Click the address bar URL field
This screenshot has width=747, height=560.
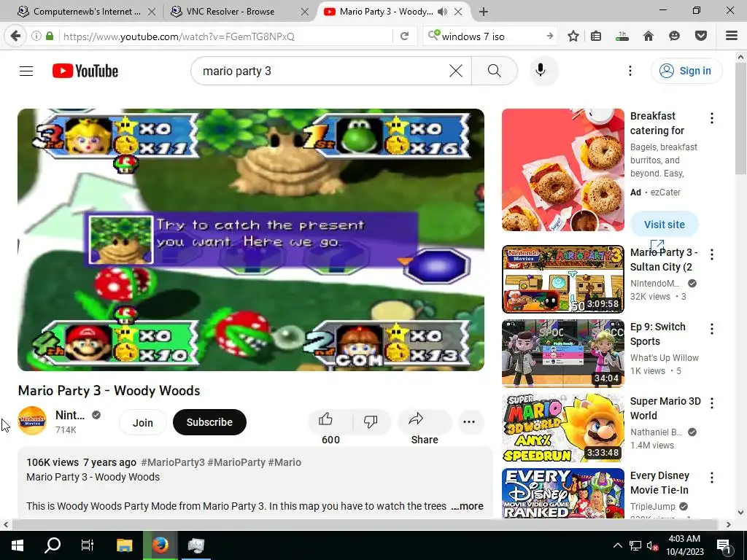[x=225, y=36]
